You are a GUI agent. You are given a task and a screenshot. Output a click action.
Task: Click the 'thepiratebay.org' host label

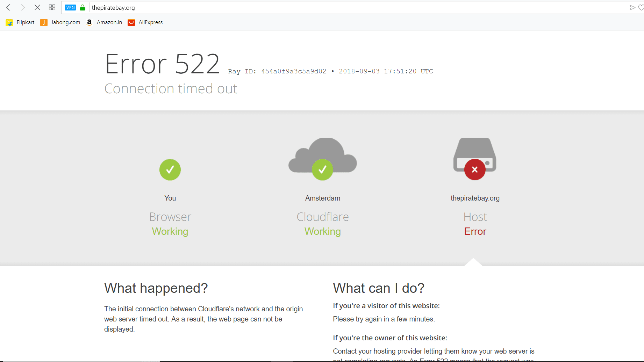click(475, 198)
